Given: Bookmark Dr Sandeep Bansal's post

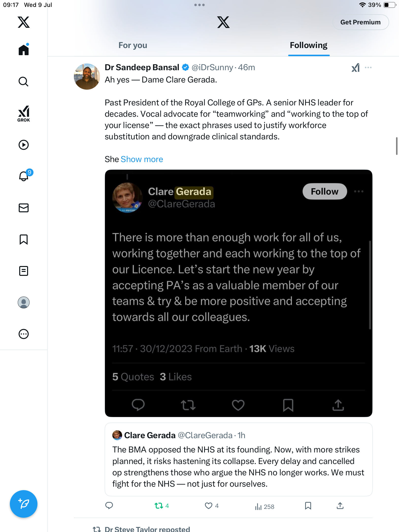Looking at the screenshot, I should click(x=308, y=506).
